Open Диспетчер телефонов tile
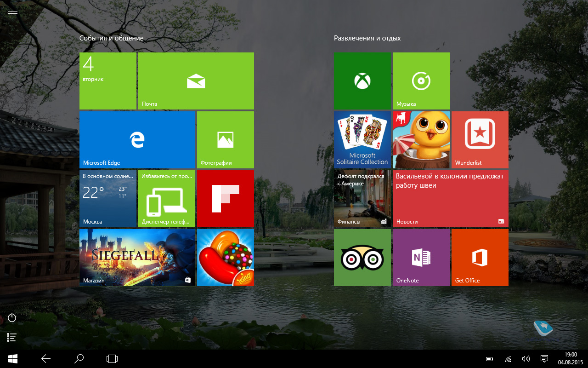The height and width of the screenshot is (368, 588). coord(167,199)
